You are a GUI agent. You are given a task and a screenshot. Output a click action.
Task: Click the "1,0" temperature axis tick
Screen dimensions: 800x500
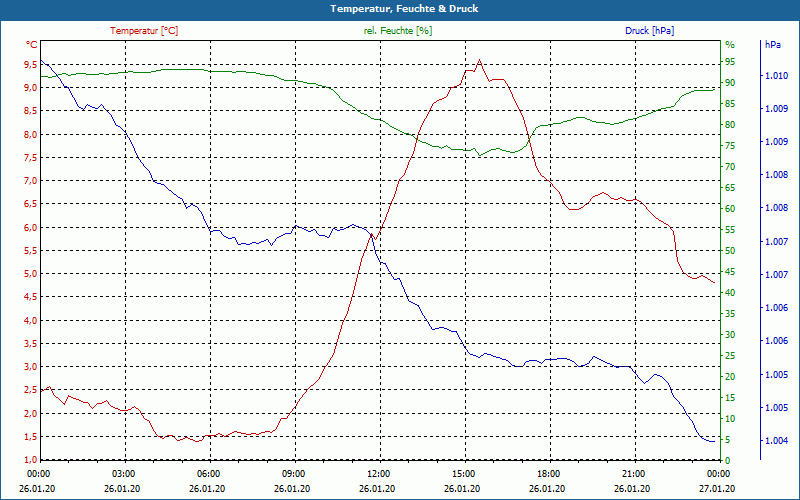click(31, 460)
